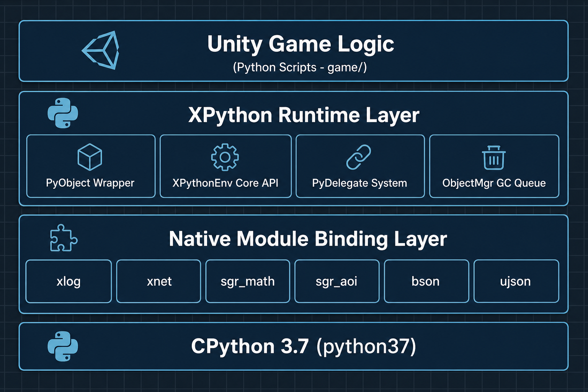Click the puzzle piece icon beside Native Module Binding Layer
This screenshot has width=588, height=392.
[x=64, y=238]
